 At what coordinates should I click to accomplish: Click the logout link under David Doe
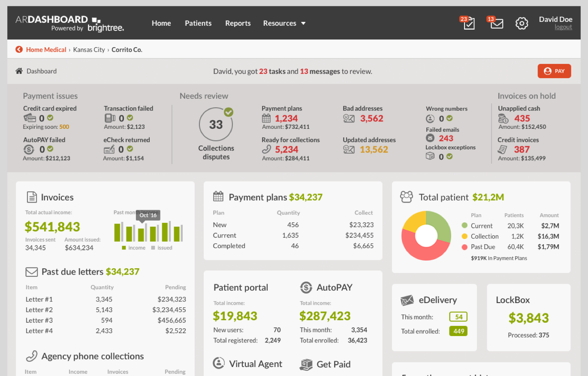[563, 27]
